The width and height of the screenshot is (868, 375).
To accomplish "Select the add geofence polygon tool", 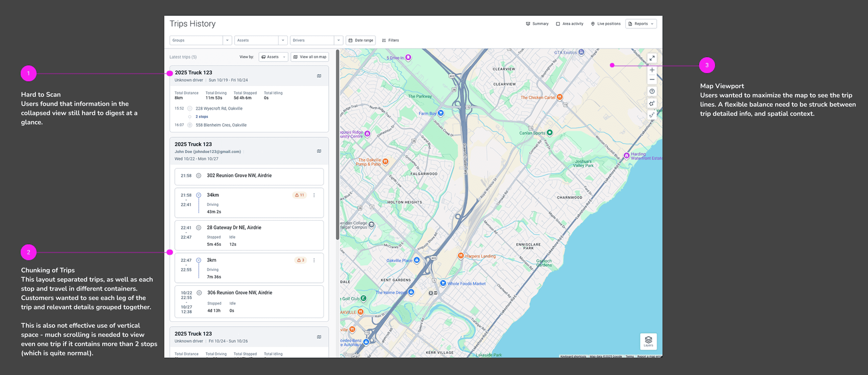I will (x=652, y=103).
